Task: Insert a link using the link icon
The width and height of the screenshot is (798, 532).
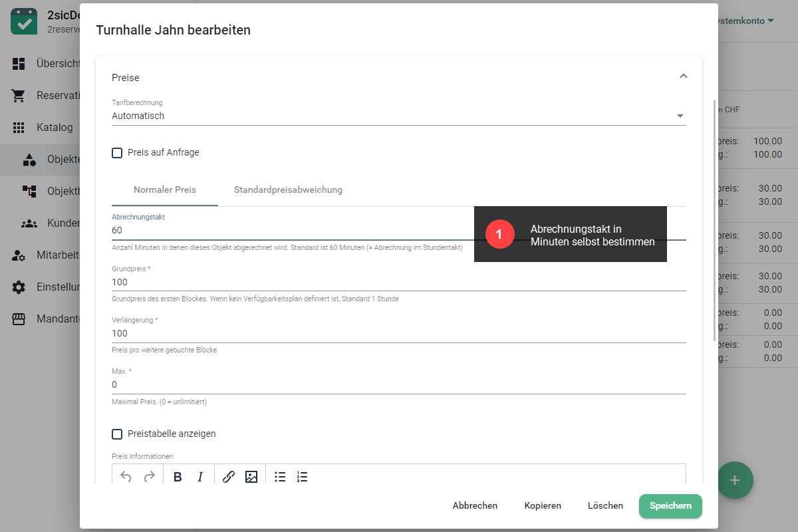Action: pyautogui.click(x=229, y=477)
